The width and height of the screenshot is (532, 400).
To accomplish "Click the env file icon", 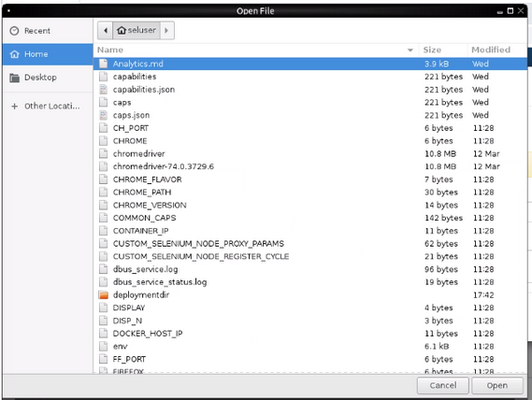I will point(104,347).
